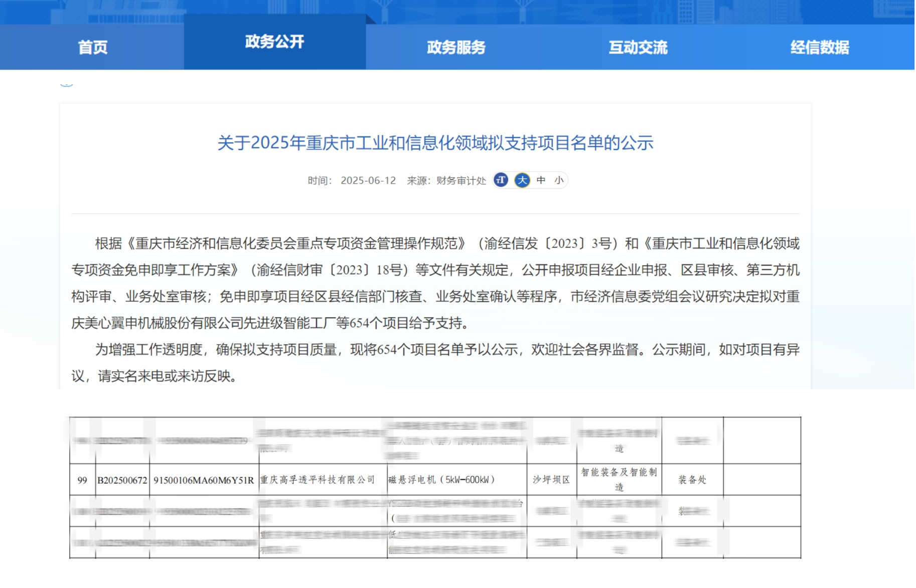Click the source label 财务审计处
The height and width of the screenshot is (588, 916).
[463, 181]
